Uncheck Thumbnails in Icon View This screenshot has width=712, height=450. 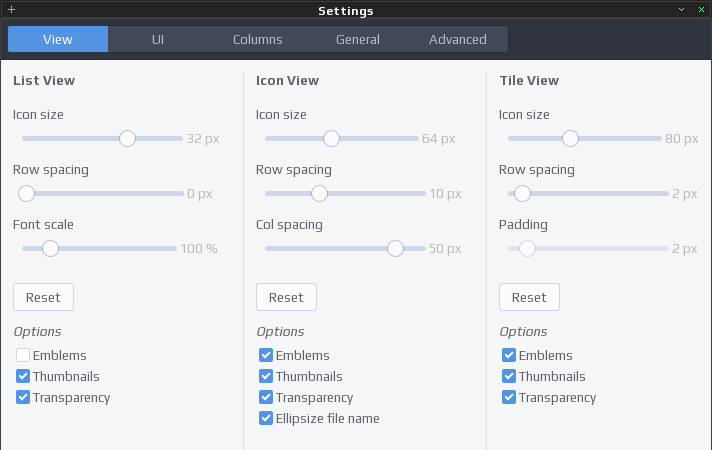pyautogui.click(x=266, y=376)
